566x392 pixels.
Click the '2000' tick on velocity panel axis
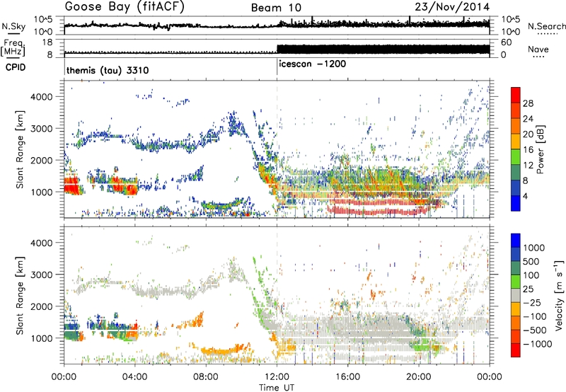(41, 306)
